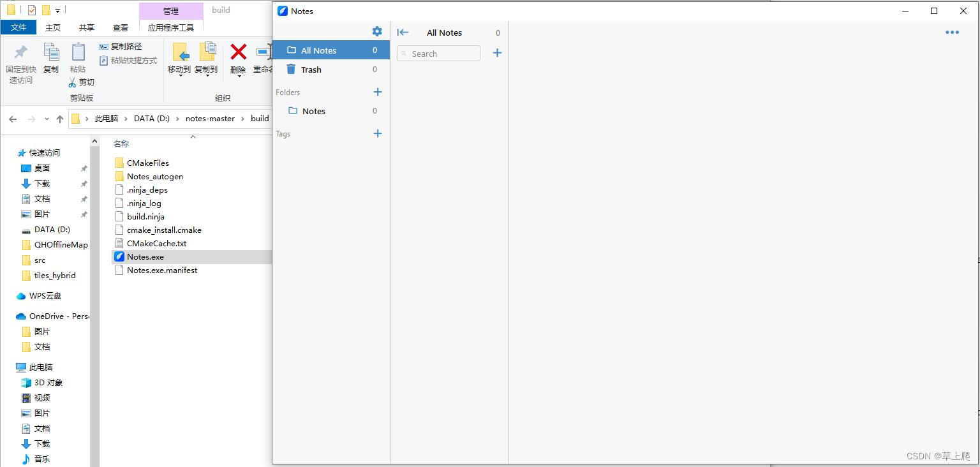This screenshot has width=980, height=467.
Task: Collapse the Notes folder pane arrow
Action: (x=403, y=32)
